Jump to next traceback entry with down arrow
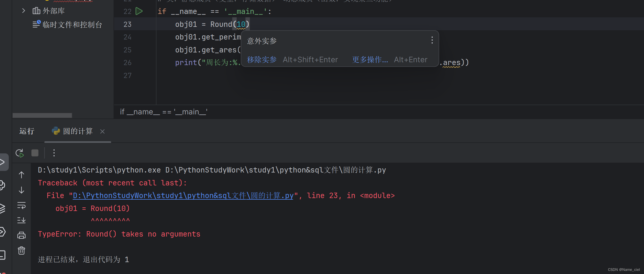 (x=21, y=190)
